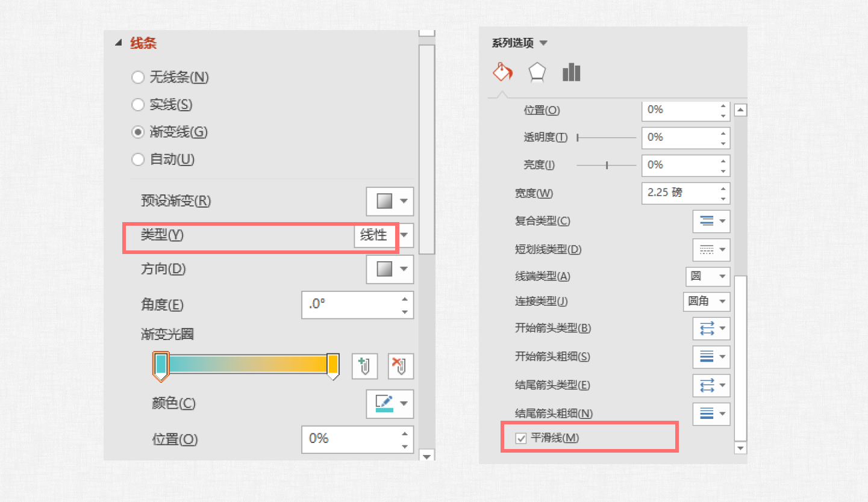868x502 pixels.
Task: Open the 预设渐变 preset gradient picker
Action: pyautogui.click(x=390, y=201)
